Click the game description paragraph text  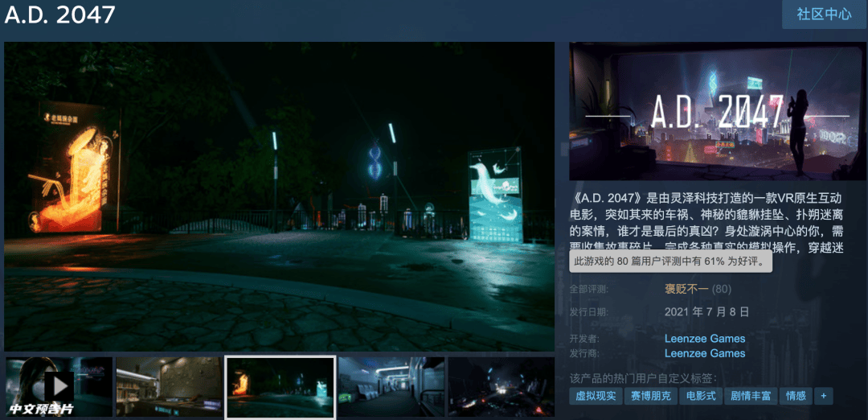coord(706,223)
